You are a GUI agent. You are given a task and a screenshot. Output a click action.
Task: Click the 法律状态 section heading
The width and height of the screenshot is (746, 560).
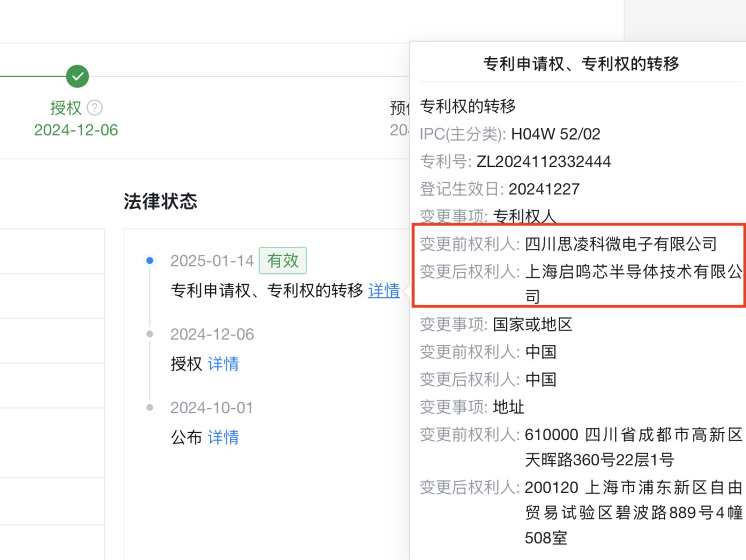(x=160, y=202)
